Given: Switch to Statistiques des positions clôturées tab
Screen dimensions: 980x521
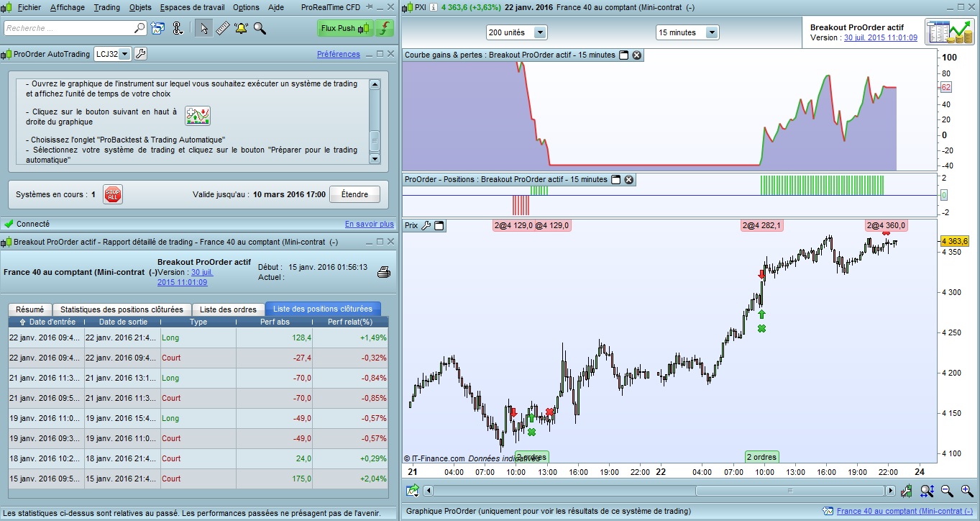Looking at the screenshot, I should (122, 309).
